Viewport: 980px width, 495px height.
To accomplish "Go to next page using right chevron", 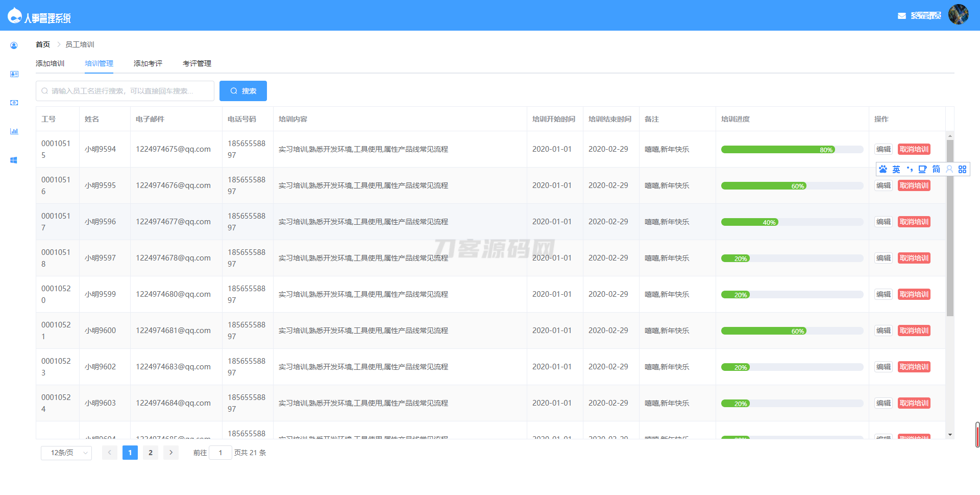I will [x=171, y=453].
